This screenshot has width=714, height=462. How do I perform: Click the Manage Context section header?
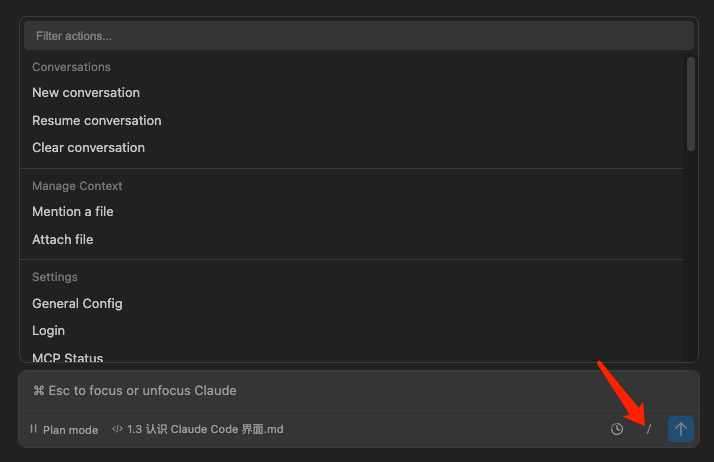point(77,186)
